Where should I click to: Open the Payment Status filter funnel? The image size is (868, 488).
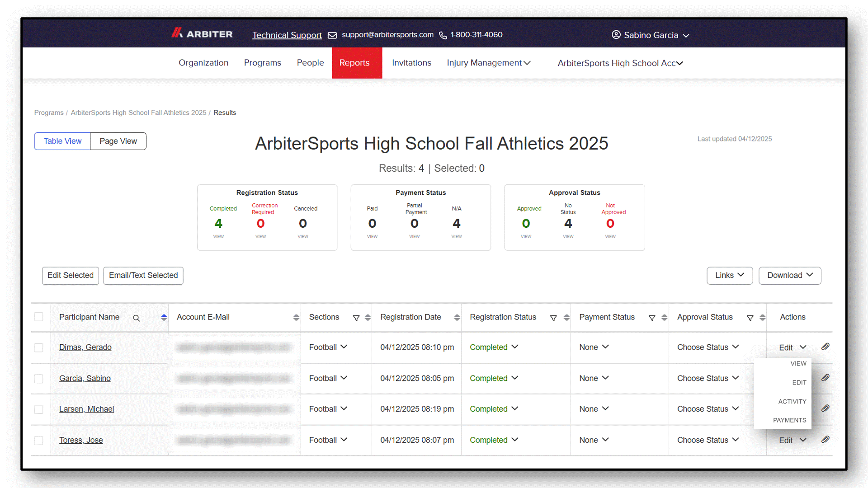pyautogui.click(x=652, y=318)
